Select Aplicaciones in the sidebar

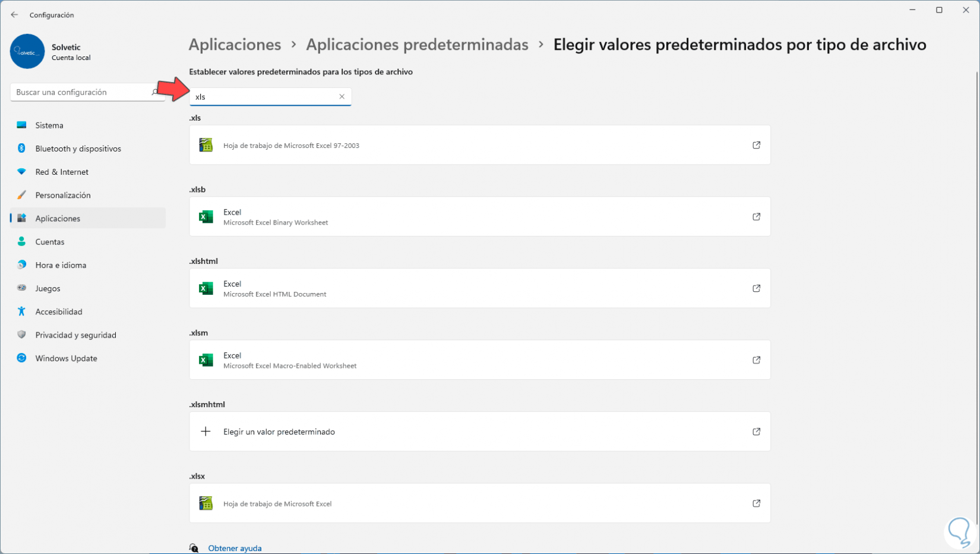tap(88, 218)
